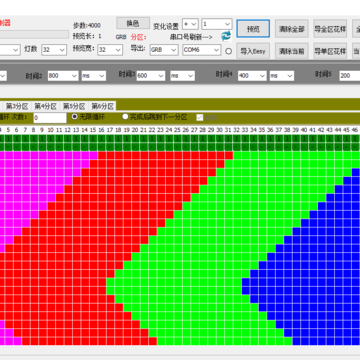360x360 pixels.
Task: Select the 完成后跳到下一分区 radio button
Action: [125, 117]
